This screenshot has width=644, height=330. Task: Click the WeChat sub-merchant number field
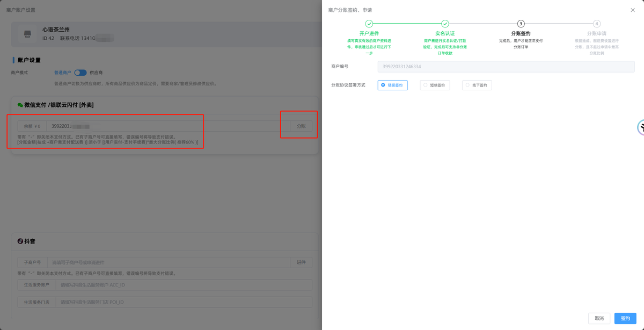point(168,126)
